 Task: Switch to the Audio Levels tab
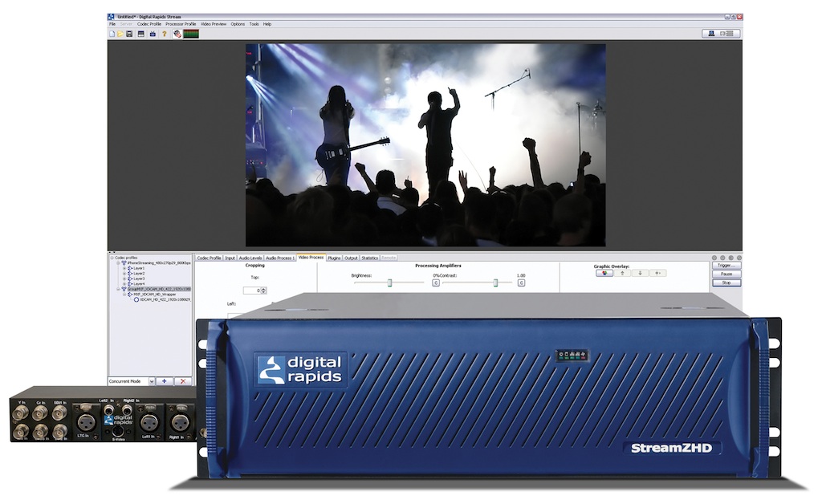[250, 258]
